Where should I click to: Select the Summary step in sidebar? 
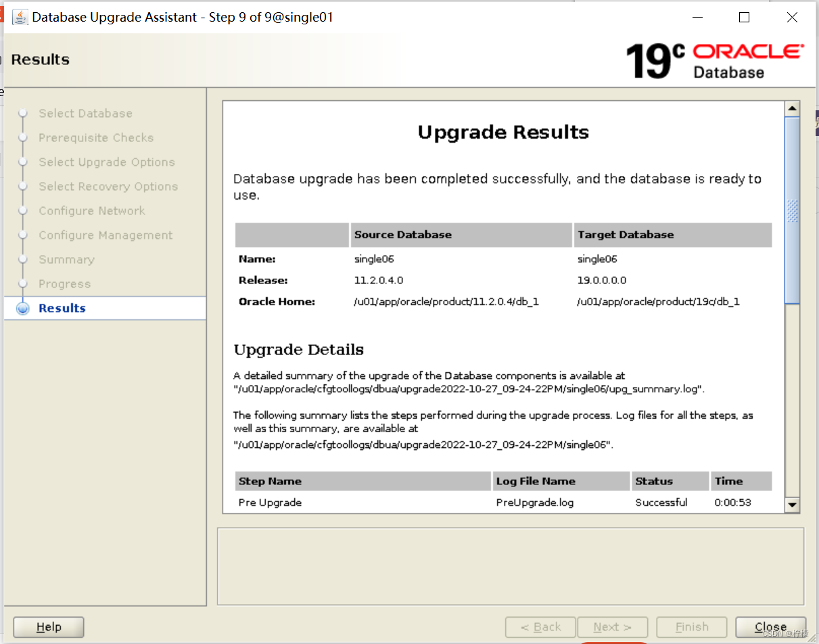pyautogui.click(x=66, y=259)
